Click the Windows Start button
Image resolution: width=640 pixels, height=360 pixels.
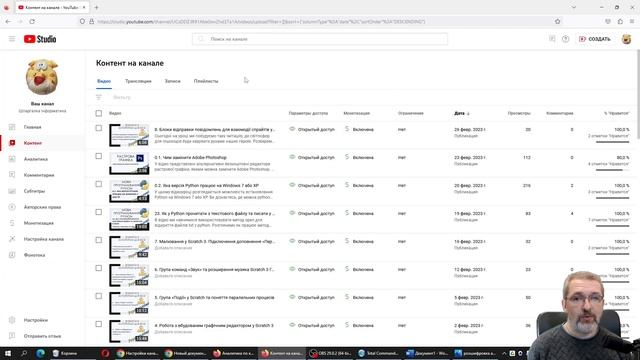coord(7,353)
